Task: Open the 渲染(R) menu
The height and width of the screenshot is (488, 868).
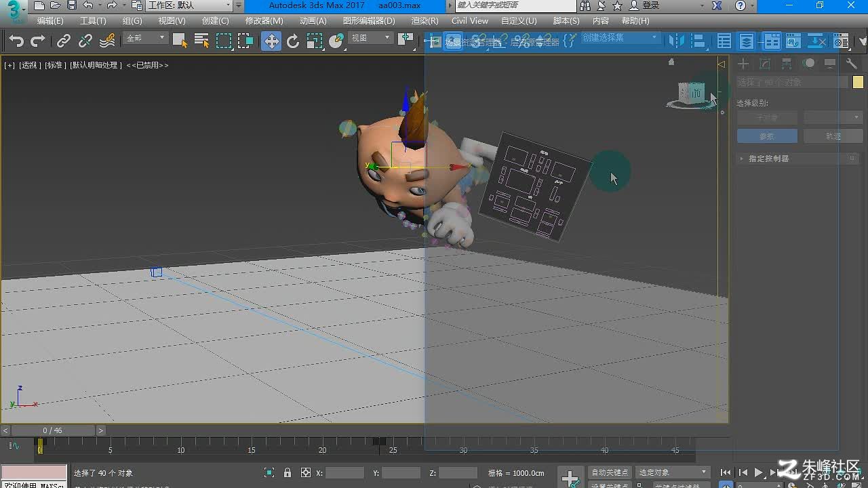Action: pos(425,21)
